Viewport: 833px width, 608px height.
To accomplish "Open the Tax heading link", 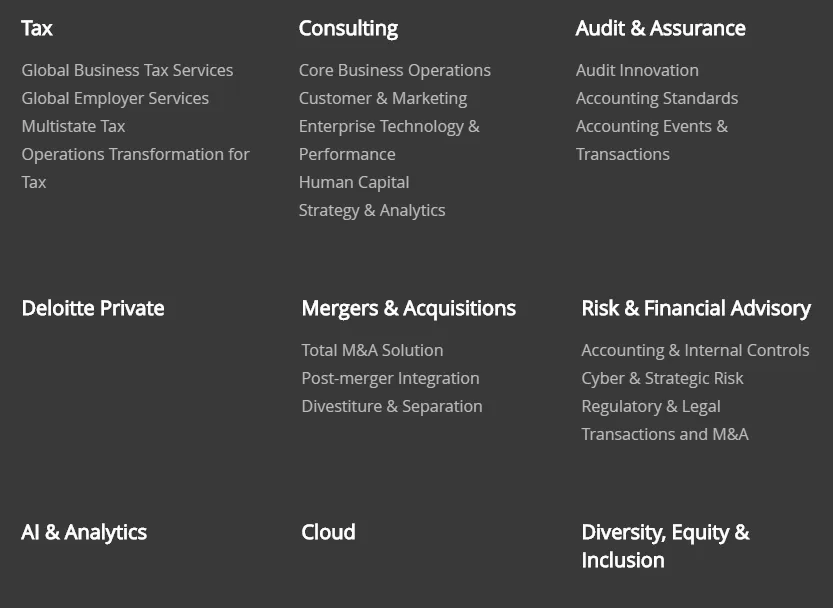I will 37,28.
